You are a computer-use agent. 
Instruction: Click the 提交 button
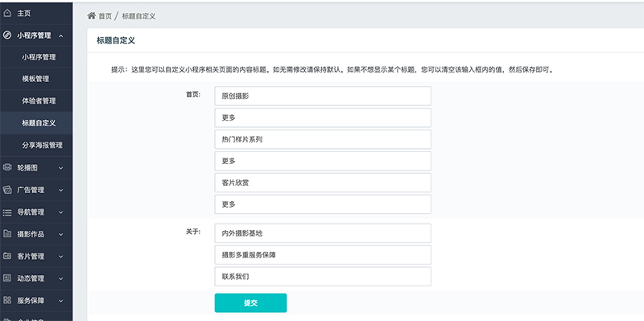[x=250, y=303]
